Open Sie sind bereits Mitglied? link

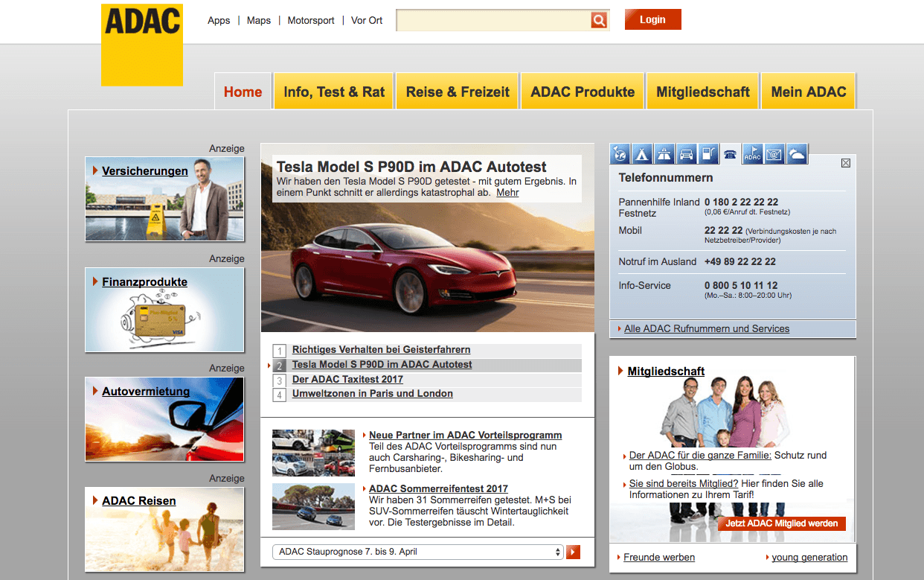pyautogui.click(x=684, y=483)
